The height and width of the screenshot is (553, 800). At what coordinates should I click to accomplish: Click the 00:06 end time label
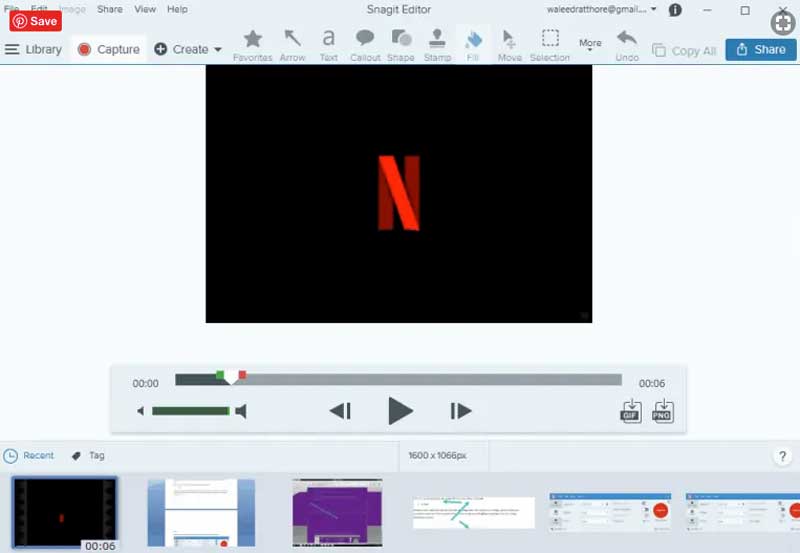652,383
